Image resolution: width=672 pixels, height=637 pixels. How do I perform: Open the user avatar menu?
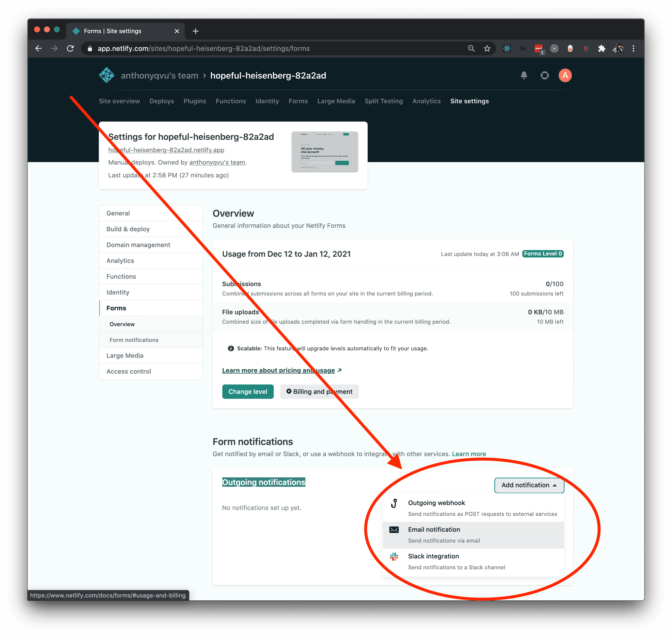[x=565, y=75]
